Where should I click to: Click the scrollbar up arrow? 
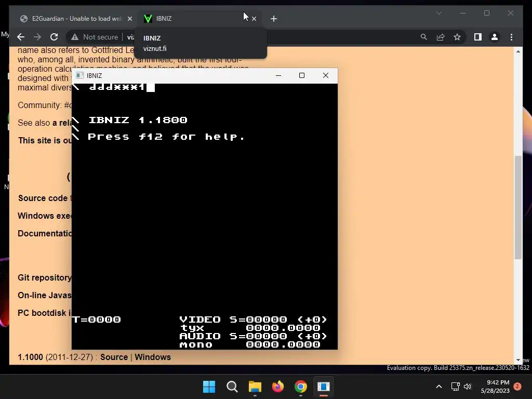click(x=518, y=51)
